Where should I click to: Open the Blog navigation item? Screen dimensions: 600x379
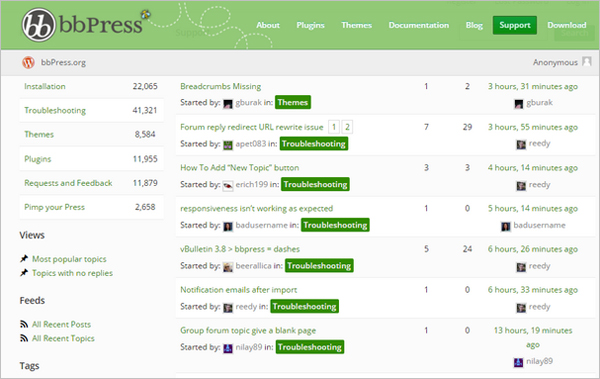click(x=474, y=25)
